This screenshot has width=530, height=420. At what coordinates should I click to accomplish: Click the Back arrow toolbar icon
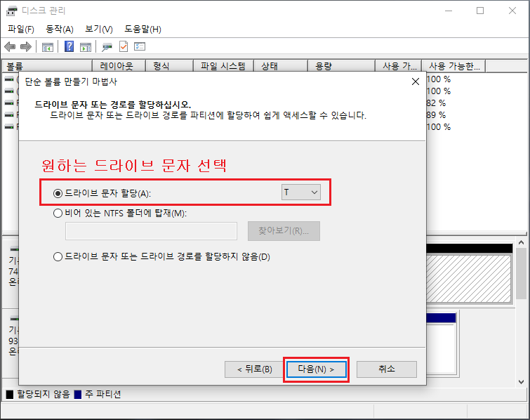(x=10, y=46)
